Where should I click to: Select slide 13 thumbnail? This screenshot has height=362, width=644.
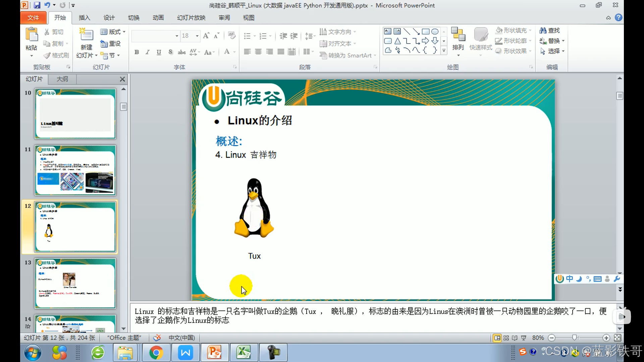point(75,283)
